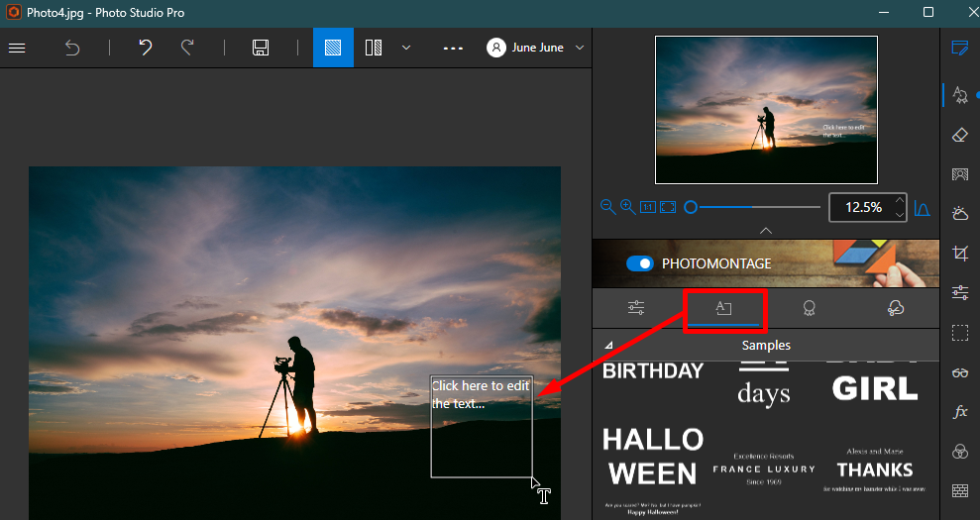Choose the BIRTHDAY text sample

[653, 371]
